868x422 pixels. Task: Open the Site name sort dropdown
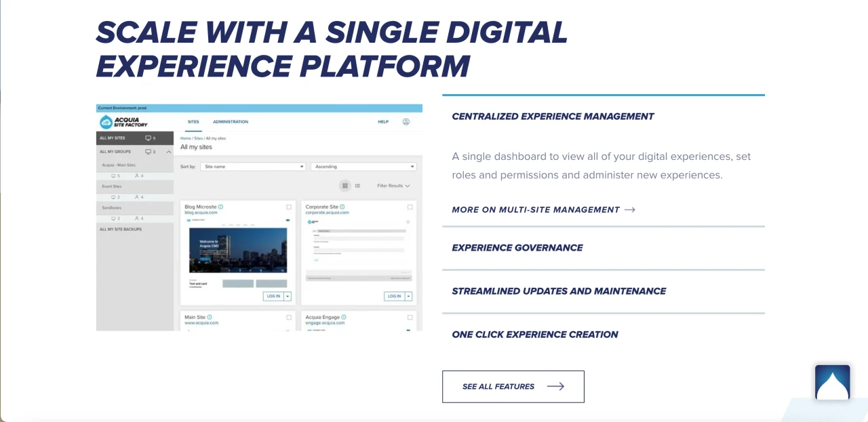253,167
